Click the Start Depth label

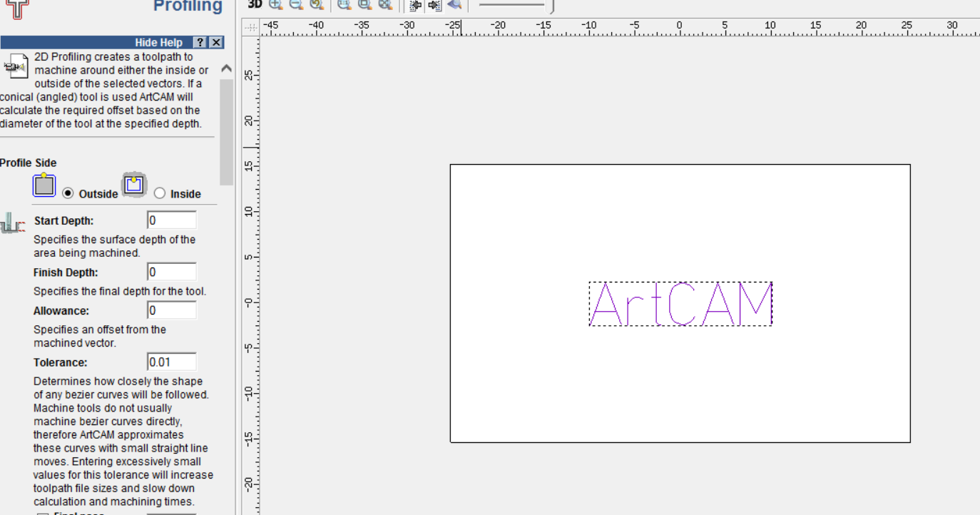coord(63,221)
